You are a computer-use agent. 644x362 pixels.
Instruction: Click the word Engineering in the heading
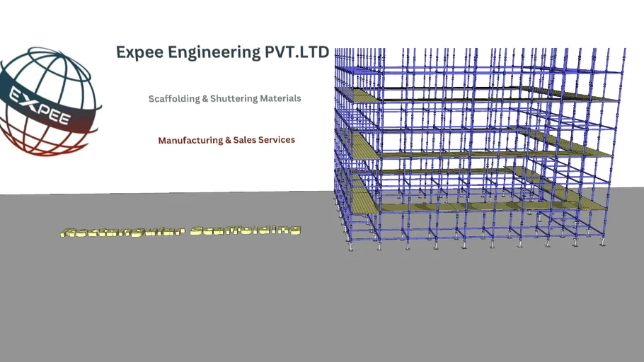pos(211,52)
